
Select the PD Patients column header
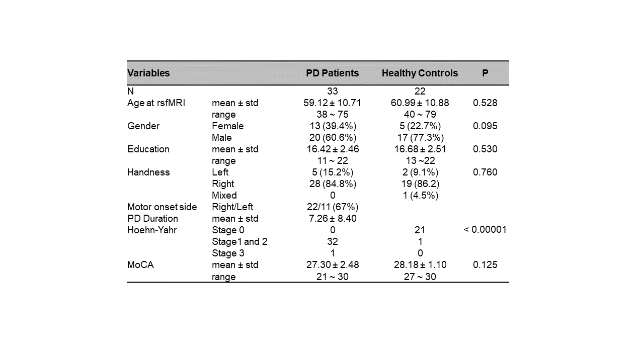[x=332, y=73]
